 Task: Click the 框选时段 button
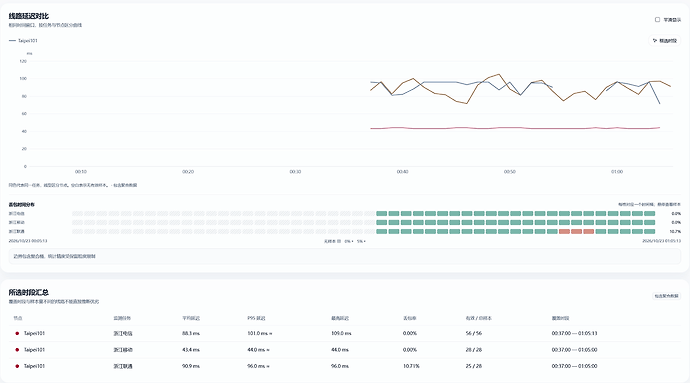click(x=664, y=41)
